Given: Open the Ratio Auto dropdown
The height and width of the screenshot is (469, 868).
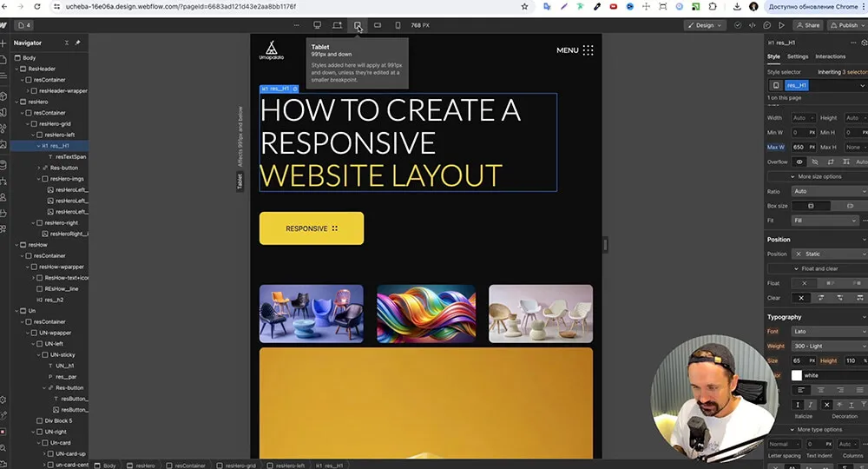Looking at the screenshot, I should click(x=829, y=191).
